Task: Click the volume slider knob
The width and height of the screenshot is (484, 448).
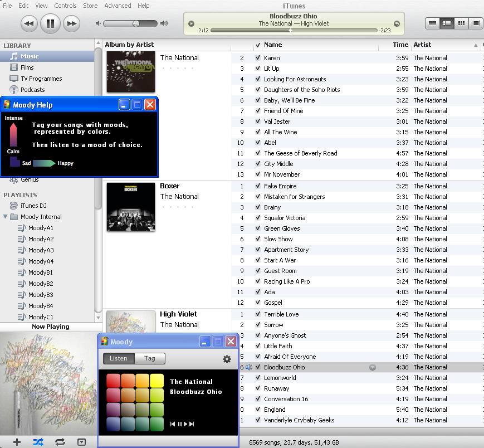Action: [136, 23]
